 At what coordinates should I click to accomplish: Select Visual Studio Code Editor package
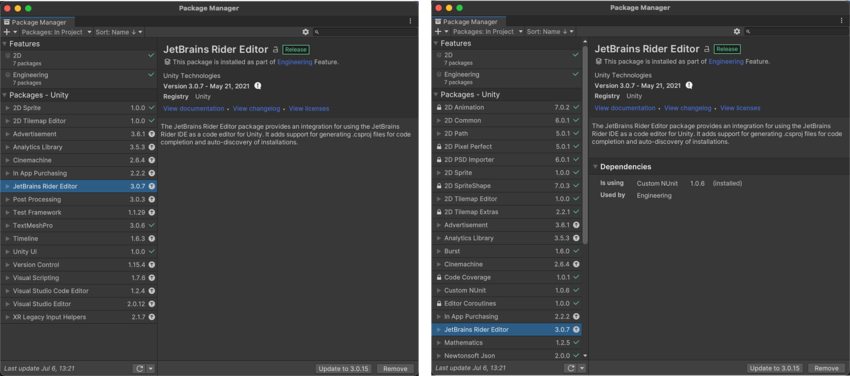point(79,291)
